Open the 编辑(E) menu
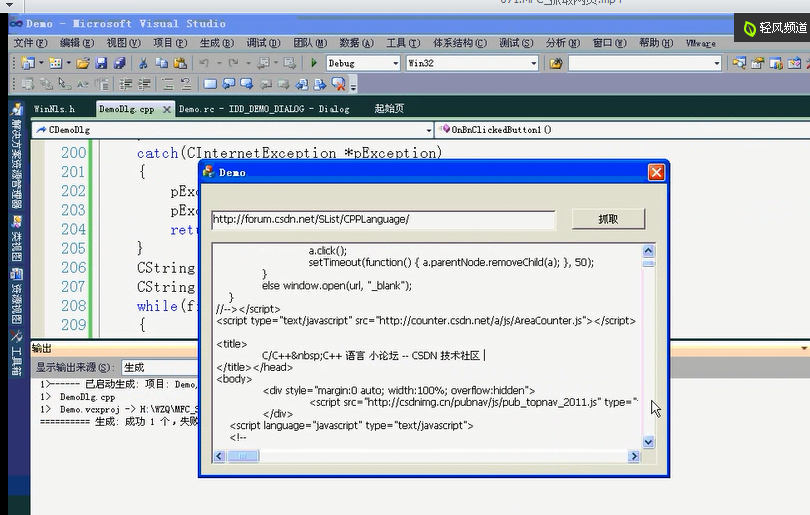Image resolution: width=810 pixels, height=515 pixels. pyautogui.click(x=76, y=43)
